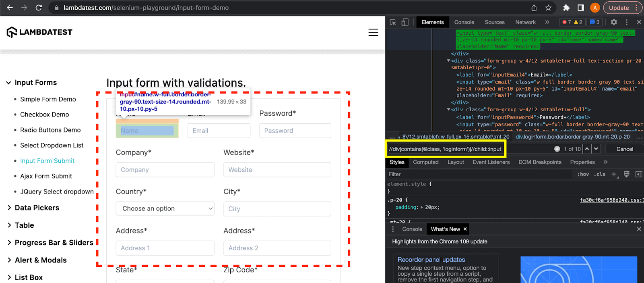Viewport: 644px width, 283px height.
Task: Go back in browser history
Action: (10, 8)
